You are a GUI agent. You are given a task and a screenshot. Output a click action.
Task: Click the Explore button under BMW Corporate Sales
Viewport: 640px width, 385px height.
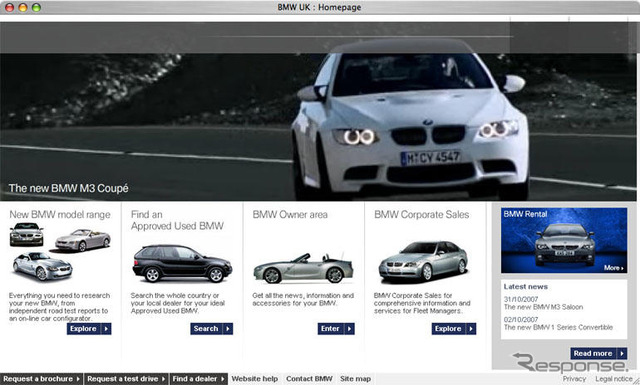(x=454, y=329)
